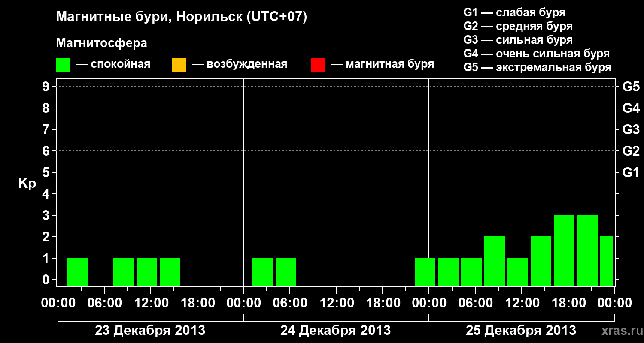
Task: Click the 'G2' tick label on right axis
Action: (631, 151)
